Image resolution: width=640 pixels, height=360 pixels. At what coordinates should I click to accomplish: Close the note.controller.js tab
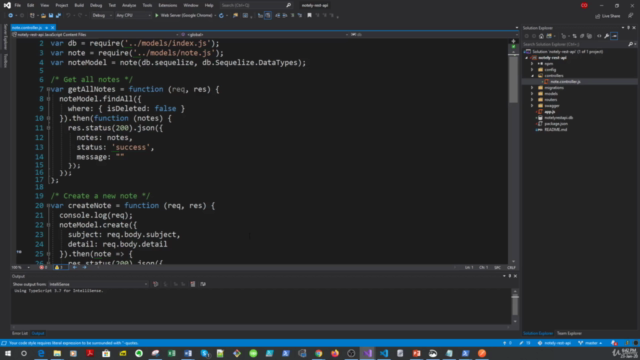(x=53, y=28)
